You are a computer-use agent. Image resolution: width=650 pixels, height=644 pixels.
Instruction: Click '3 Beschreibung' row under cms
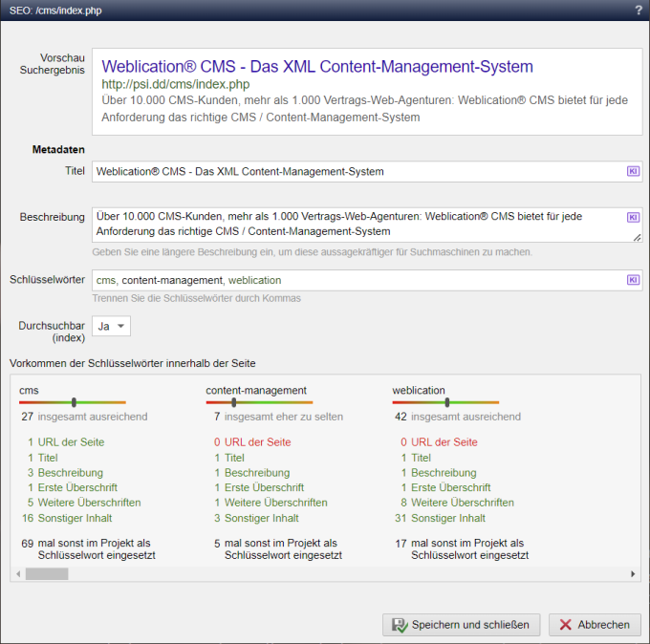pos(65,473)
